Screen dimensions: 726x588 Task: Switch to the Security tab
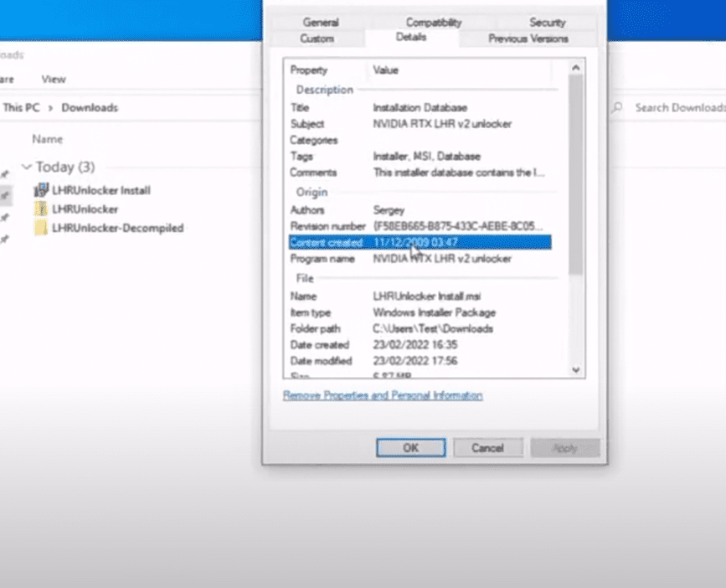tap(548, 23)
